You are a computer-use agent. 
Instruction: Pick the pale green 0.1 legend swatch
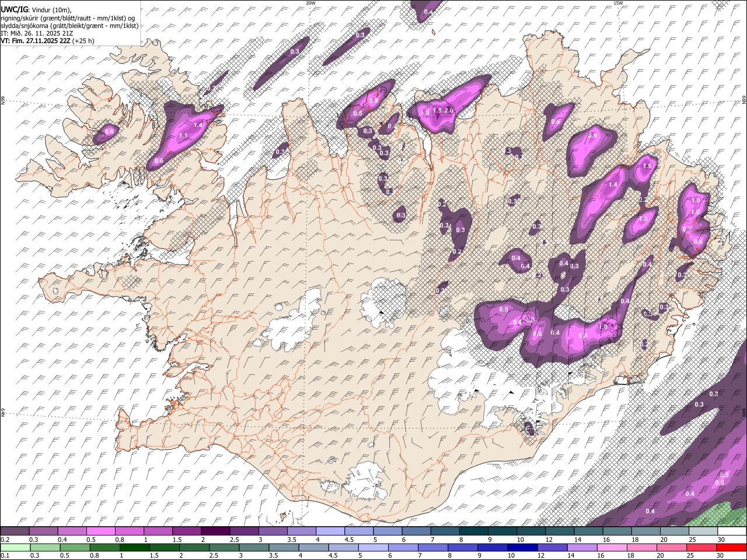(15, 547)
